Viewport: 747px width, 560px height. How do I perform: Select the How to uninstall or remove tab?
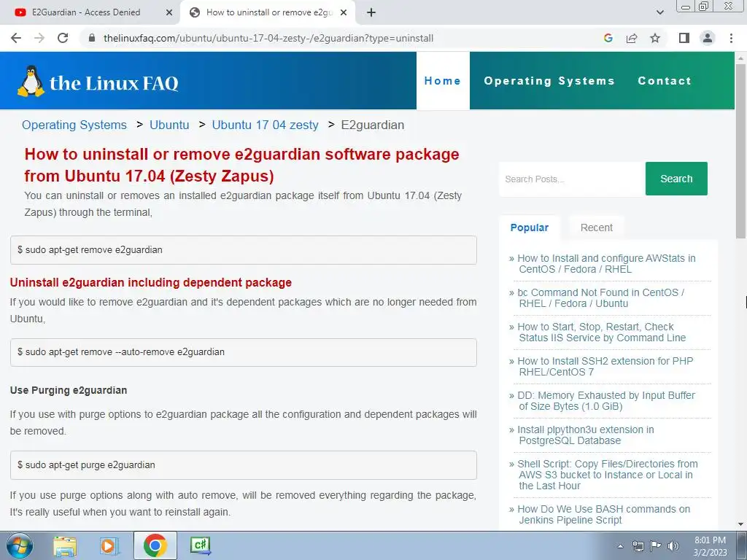tap(267, 12)
